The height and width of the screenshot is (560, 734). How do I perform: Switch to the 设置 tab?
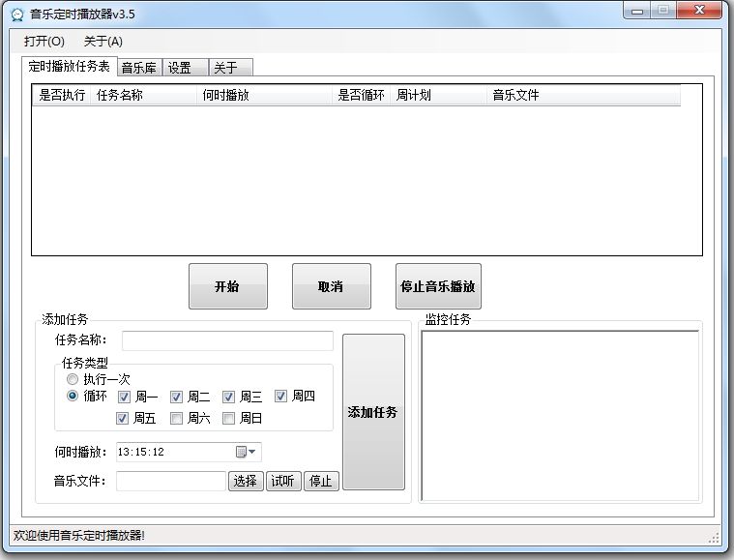(x=185, y=68)
